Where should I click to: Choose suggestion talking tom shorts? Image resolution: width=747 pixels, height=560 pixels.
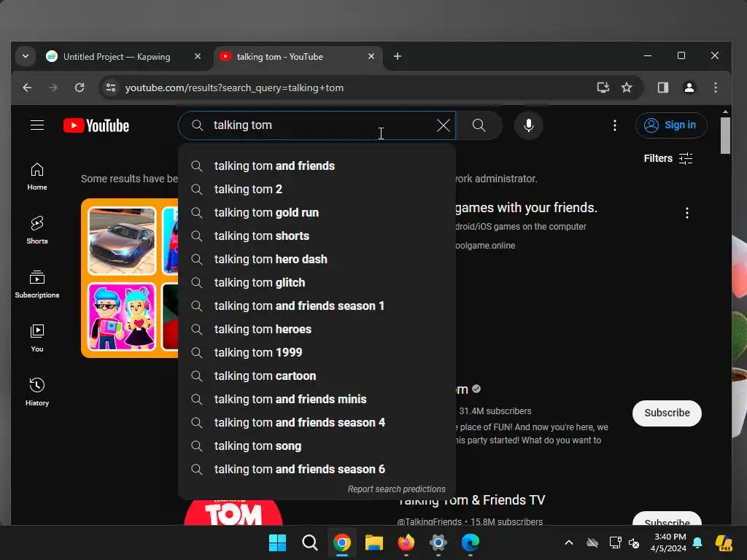coord(317,236)
